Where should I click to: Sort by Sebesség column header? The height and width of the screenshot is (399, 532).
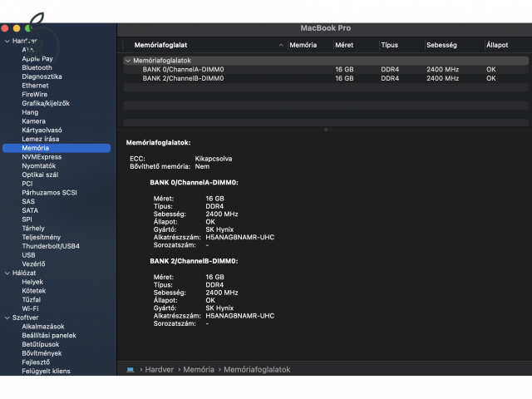[441, 45]
